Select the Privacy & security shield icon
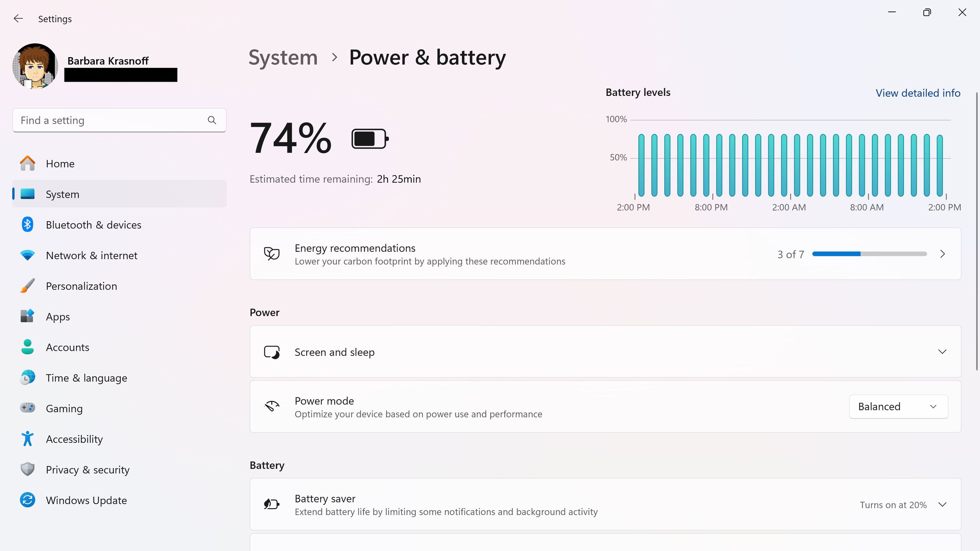Image resolution: width=980 pixels, height=551 pixels. [27, 469]
